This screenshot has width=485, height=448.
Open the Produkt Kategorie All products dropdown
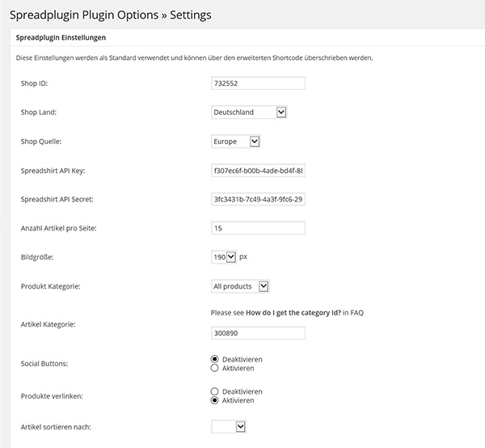click(x=240, y=286)
